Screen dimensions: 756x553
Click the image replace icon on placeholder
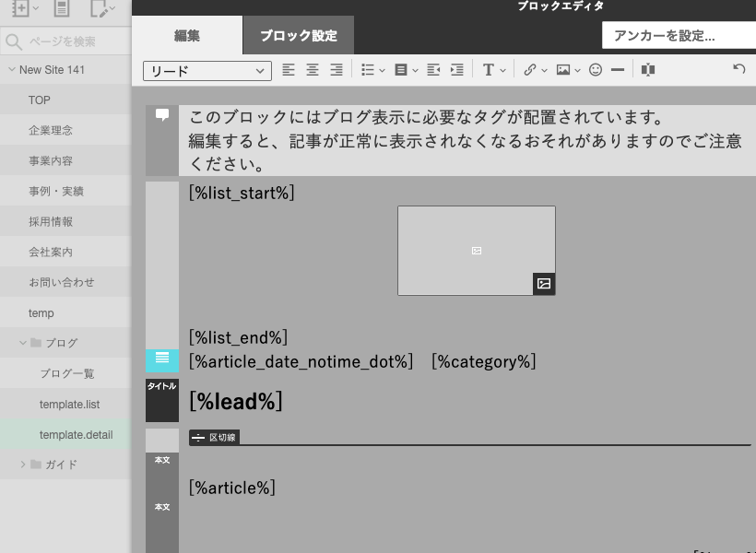(544, 284)
